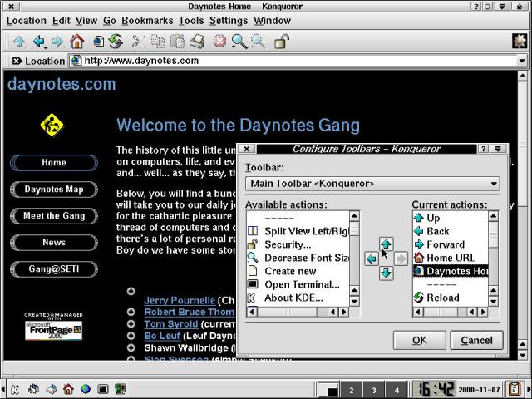532x399 pixels.
Task: Click the Jerry Pournelle link
Action: (180, 300)
